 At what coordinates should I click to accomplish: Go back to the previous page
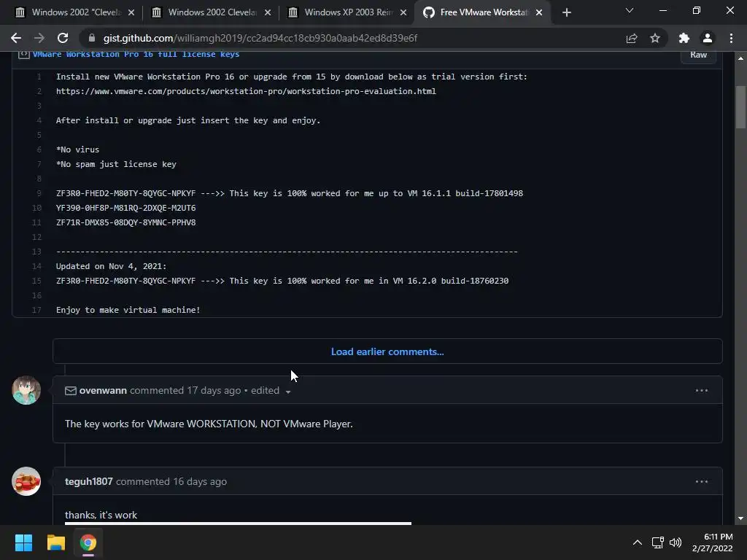point(16,38)
